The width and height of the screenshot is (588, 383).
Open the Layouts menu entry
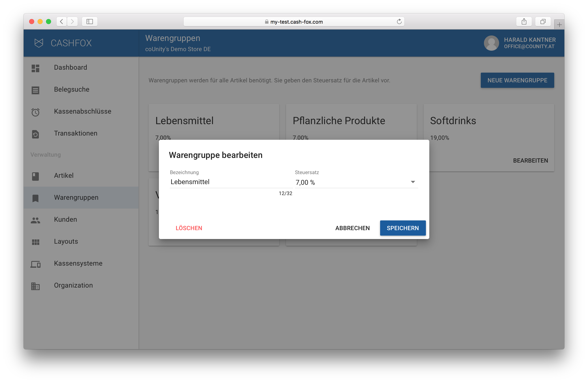tap(66, 241)
